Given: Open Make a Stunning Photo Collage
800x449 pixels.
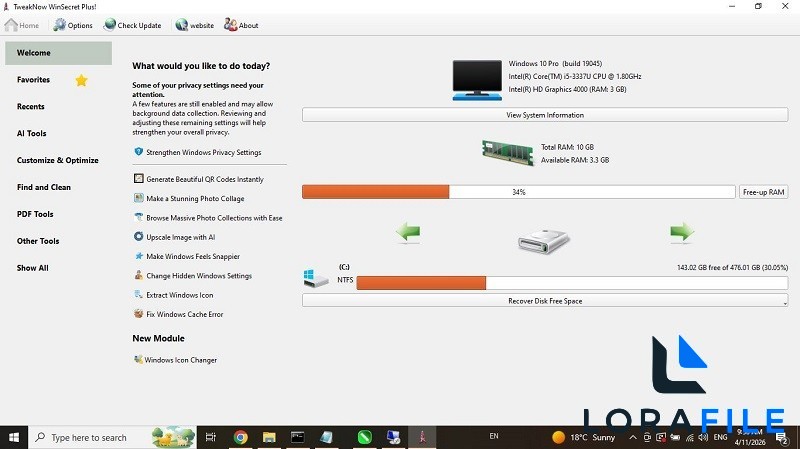Looking at the screenshot, I should click(195, 199).
